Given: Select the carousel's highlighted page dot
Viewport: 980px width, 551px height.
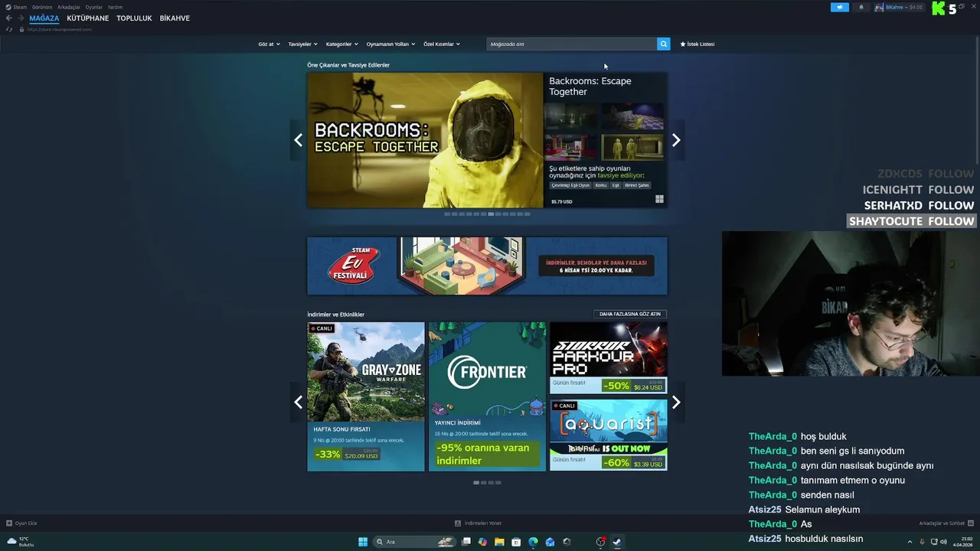Looking at the screenshot, I should pos(491,214).
